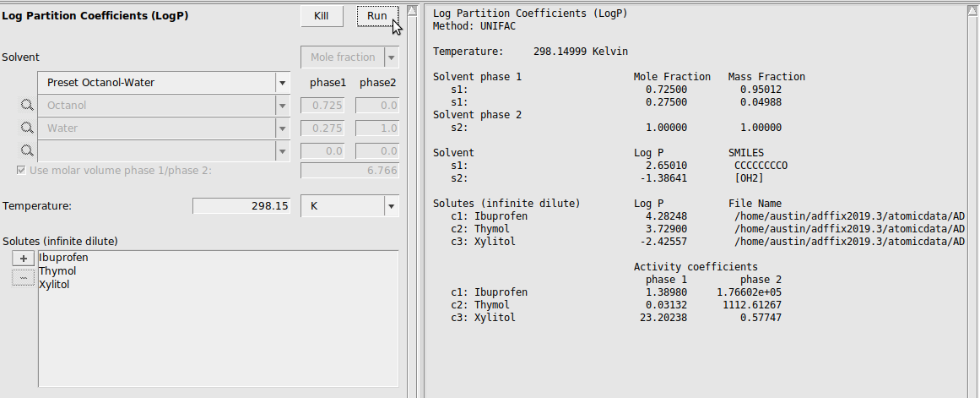Select Thymol in the solutes list
Viewport: 980px width, 398px height.
point(57,271)
